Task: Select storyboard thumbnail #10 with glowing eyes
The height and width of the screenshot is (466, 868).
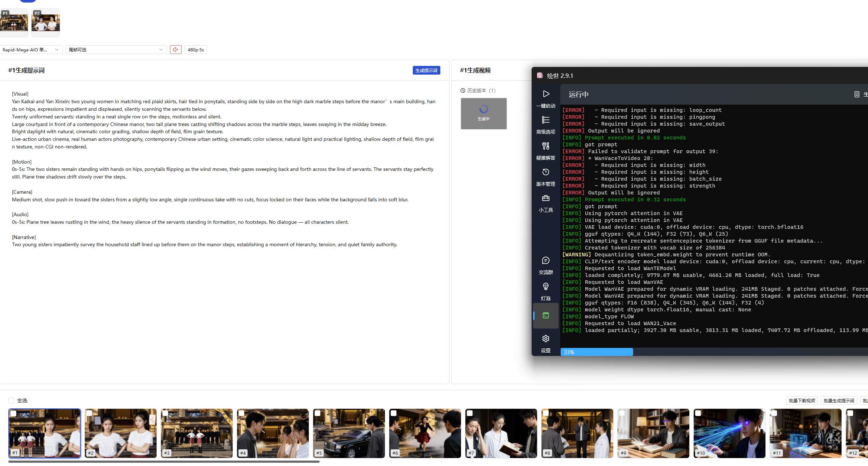Action: click(x=730, y=433)
